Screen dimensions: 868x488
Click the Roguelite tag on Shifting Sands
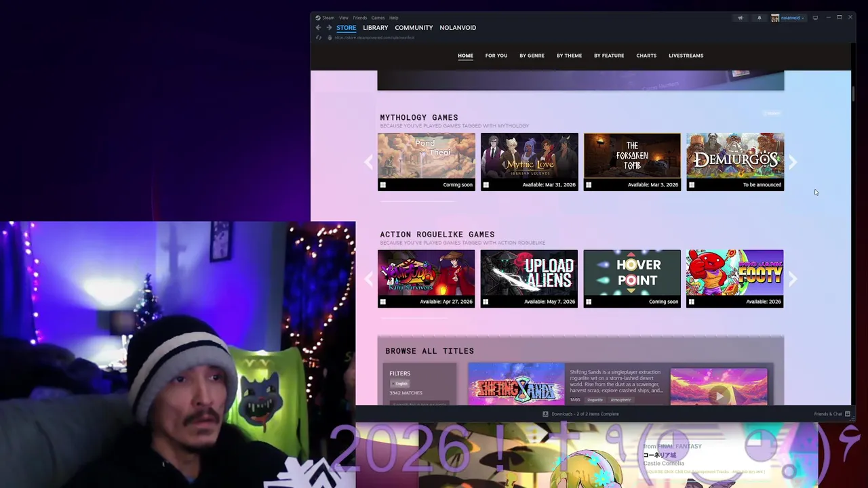(595, 400)
